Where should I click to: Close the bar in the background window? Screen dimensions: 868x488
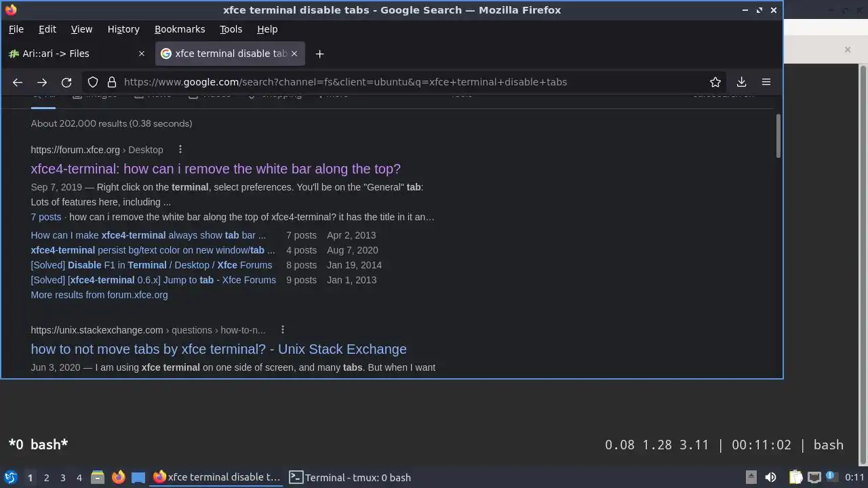pos(847,49)
